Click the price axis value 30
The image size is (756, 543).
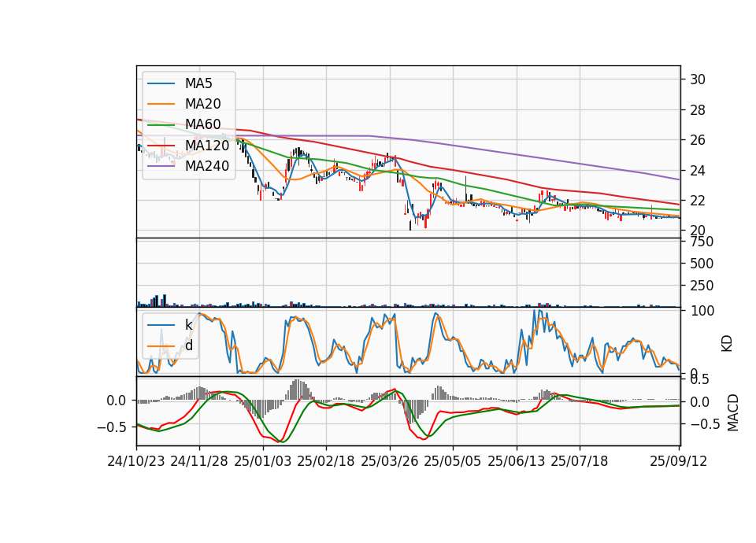coord(698,79)
